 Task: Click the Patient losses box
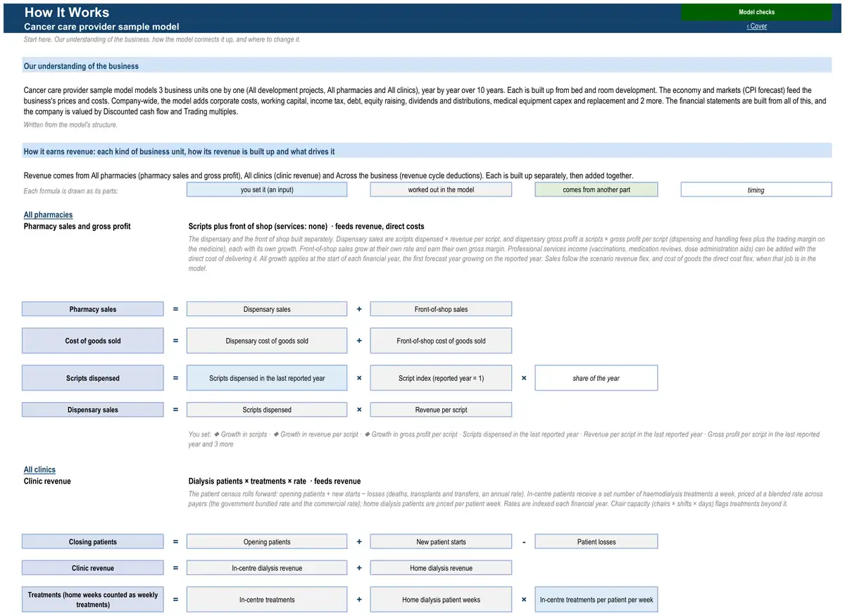click(x=596, y=542)
